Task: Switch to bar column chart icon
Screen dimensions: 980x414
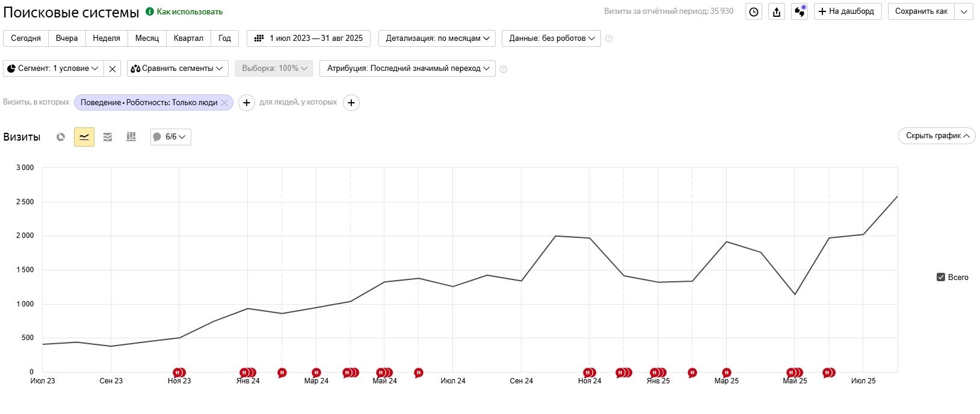Action: tap(131, 137)
